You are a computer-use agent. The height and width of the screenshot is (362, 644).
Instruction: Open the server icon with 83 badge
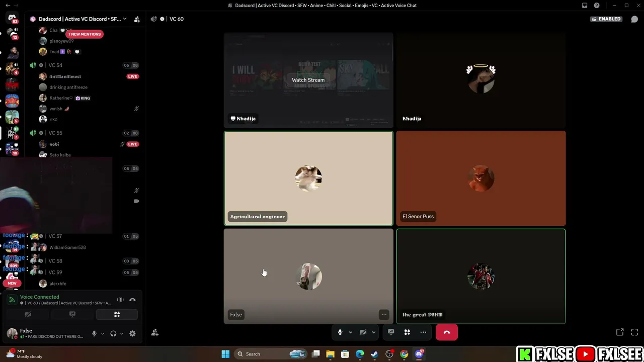point(12,18)
